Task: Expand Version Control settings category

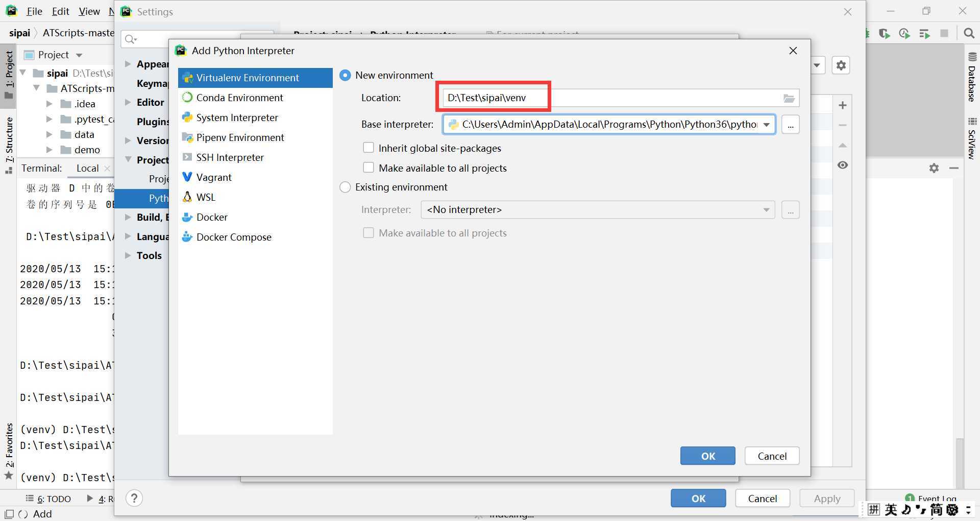Action: tap(128, 140)
